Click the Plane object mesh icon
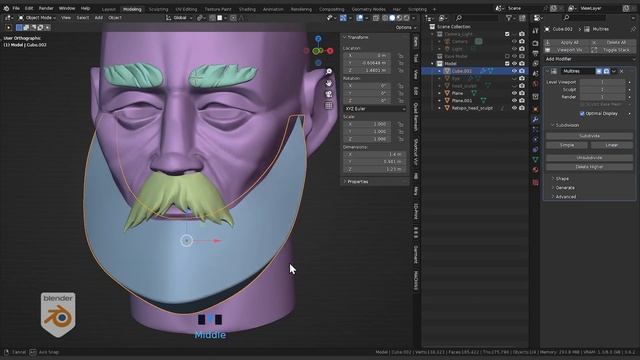This screenshot has height=360, width=640. 447,93
